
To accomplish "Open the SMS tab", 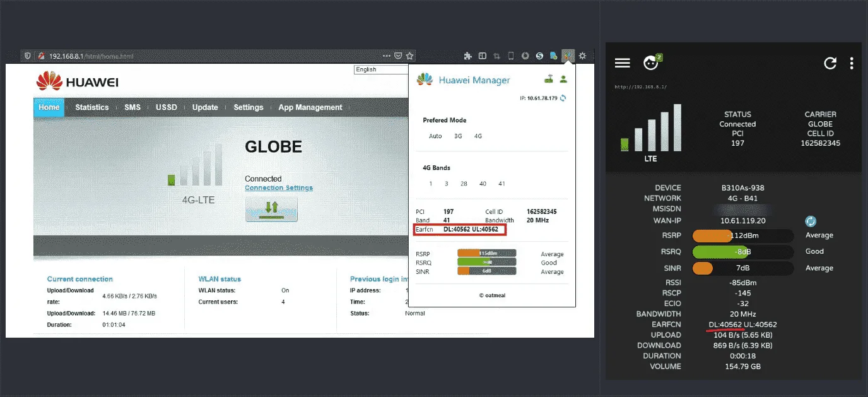I will click(x=132, y=107).
